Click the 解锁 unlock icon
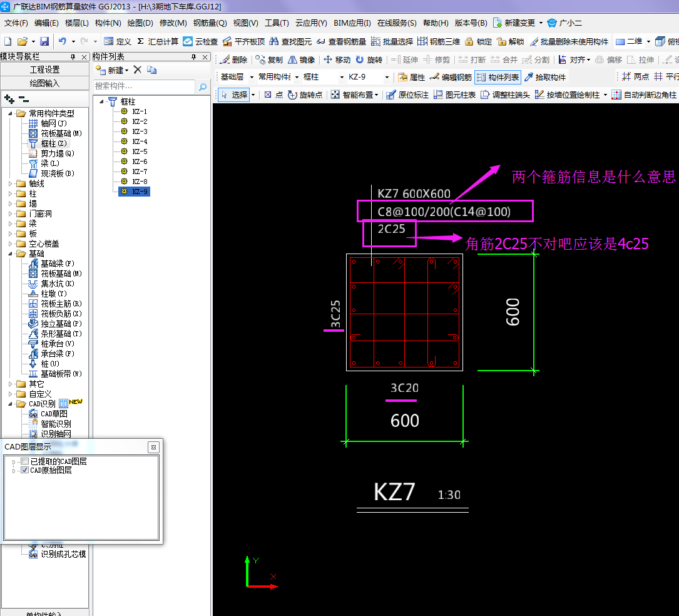 (511, 41)
